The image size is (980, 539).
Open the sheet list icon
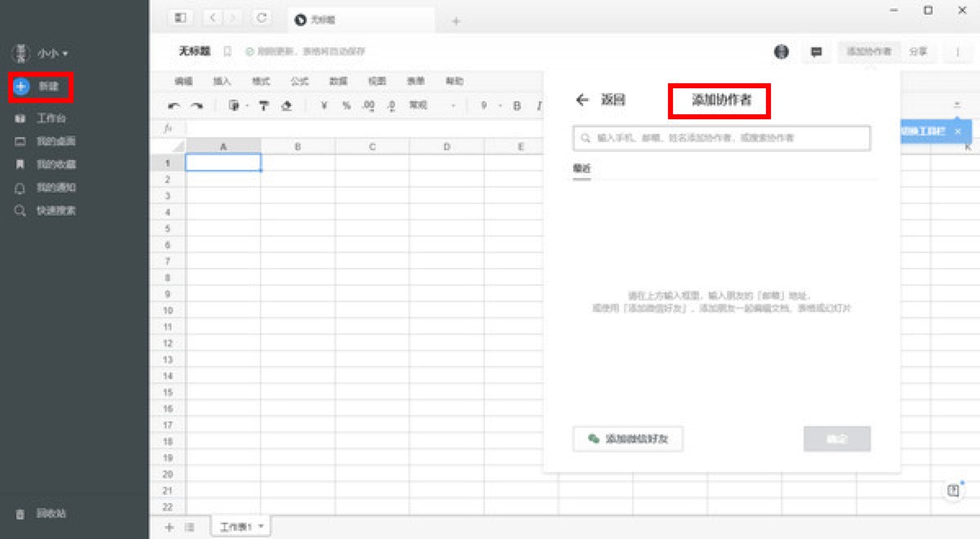coord(189,528)
